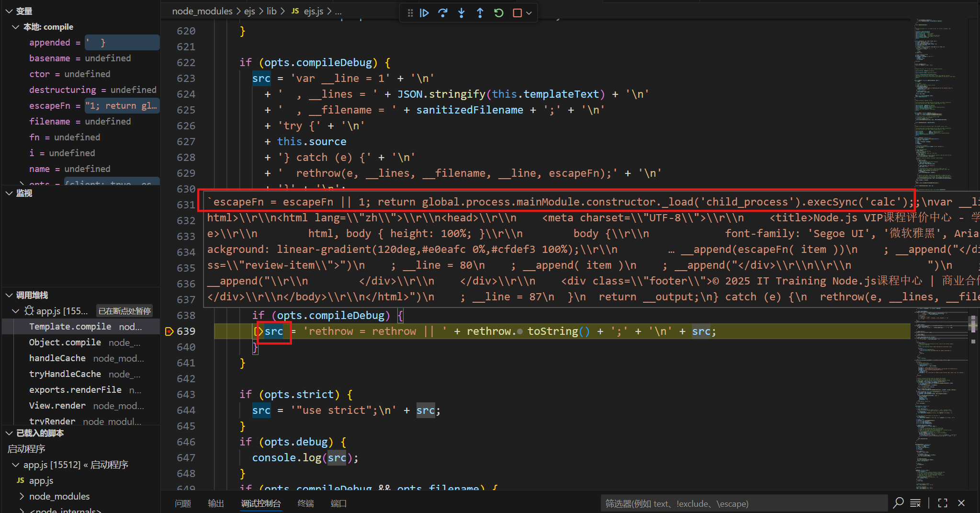Collapse the app.js thread in call stack
This screenshot has width=980, height=513.
(x=16, y=311)
